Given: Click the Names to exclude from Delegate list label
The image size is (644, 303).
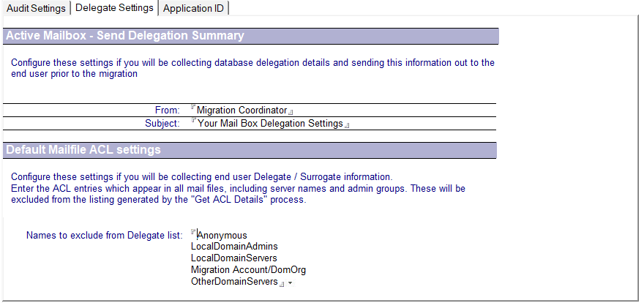Looking at the screenshot, I should tap(104, 235).
